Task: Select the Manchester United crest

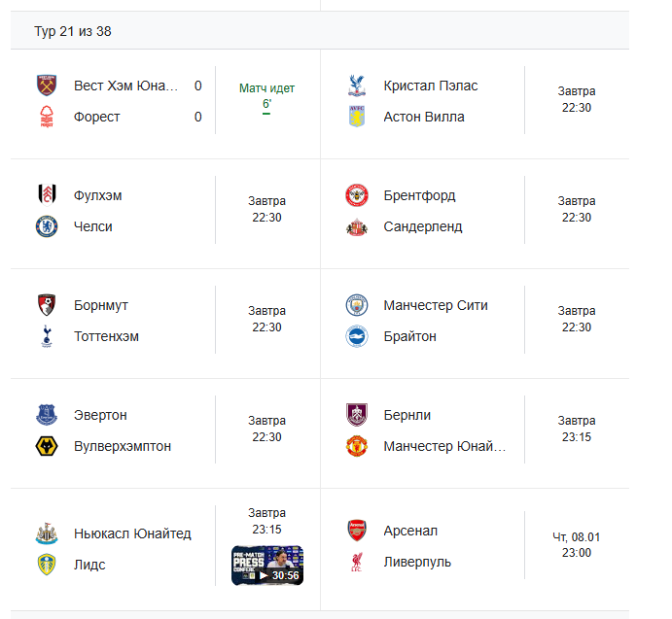Action: [x=357, y=446]
